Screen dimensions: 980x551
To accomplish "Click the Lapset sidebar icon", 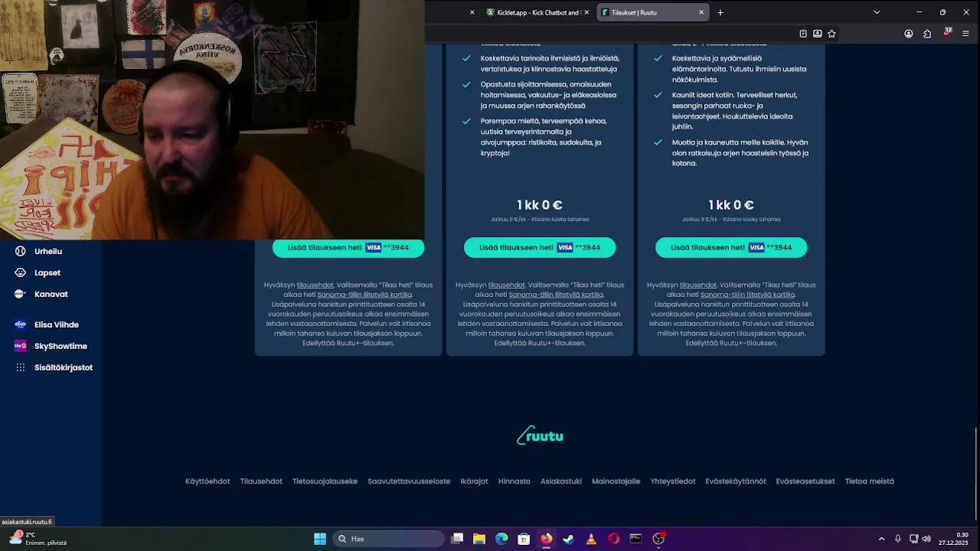I will 21,272.
